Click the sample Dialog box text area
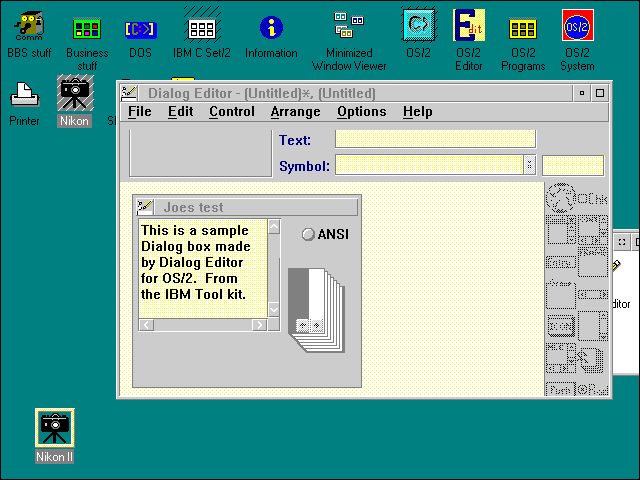 tap(203, 269)
